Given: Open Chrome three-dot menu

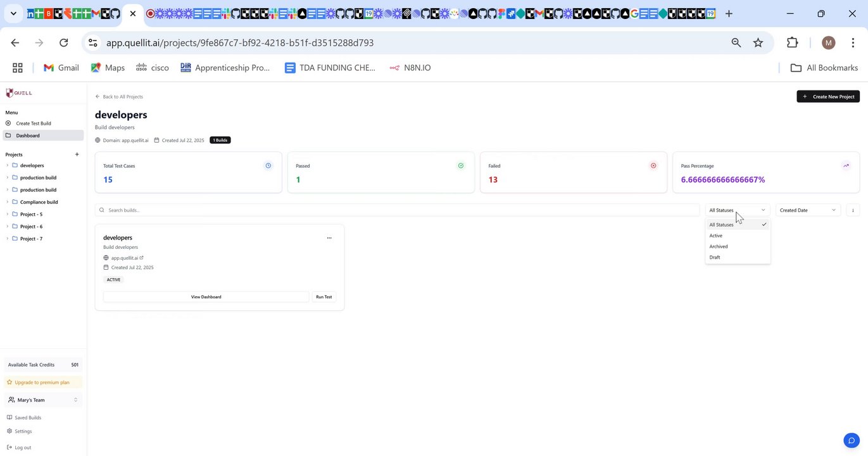Looking at the screenshot, I should pos(853,42).
